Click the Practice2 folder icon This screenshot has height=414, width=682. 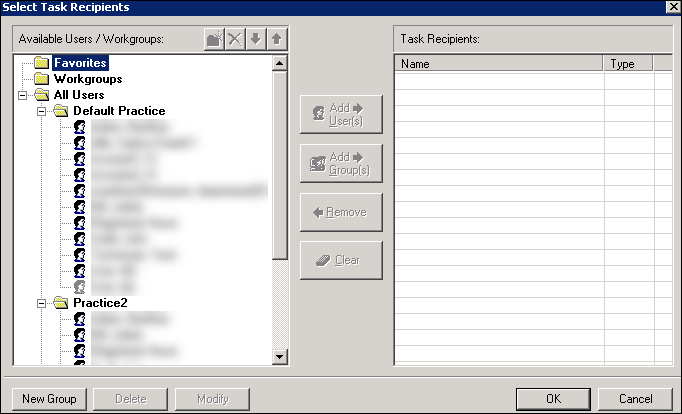pyautogui.click(x=61, y=303)
